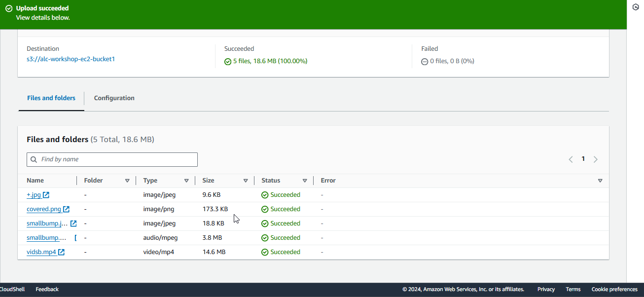
Task: Sort by the Error column arrow
Action: coord(600,181)
